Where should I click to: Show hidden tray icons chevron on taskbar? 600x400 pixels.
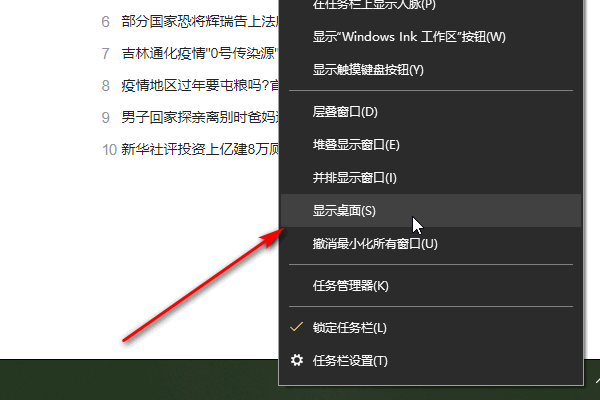click(598, 380)
